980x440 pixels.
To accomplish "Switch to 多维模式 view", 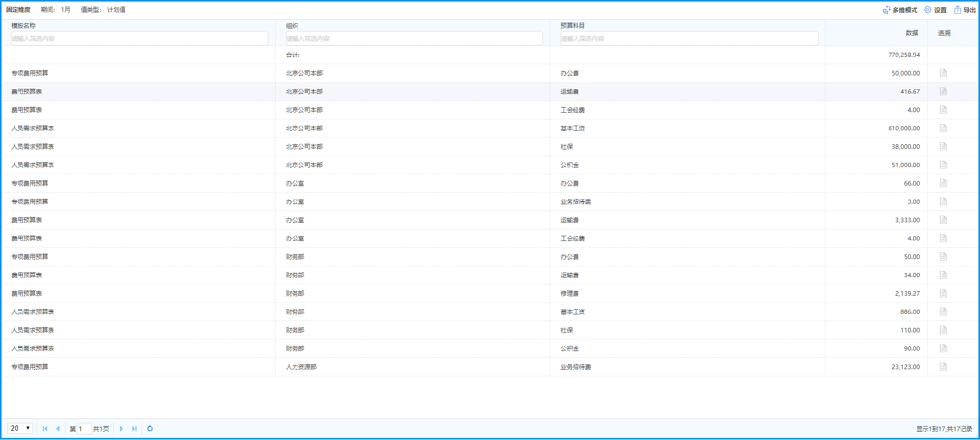I will tap(900, 10).
